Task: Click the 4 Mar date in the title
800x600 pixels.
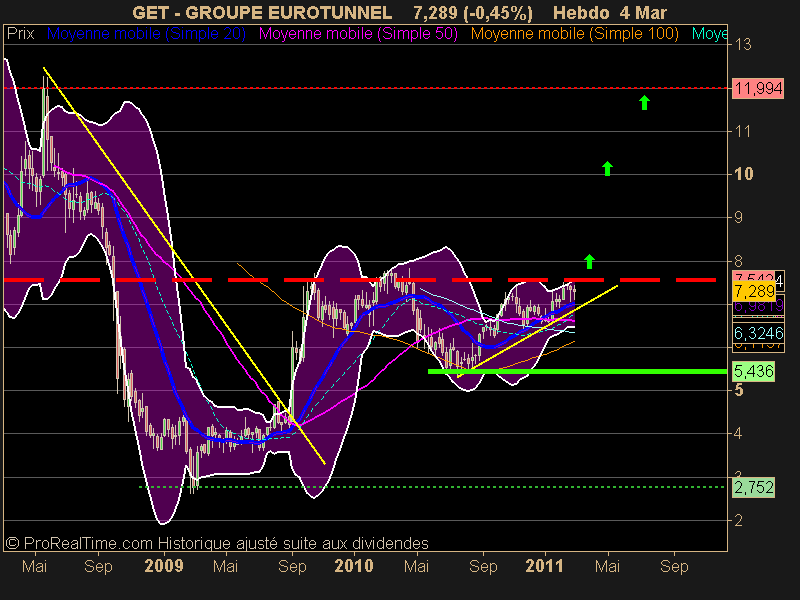Action: tap(643, 12)
